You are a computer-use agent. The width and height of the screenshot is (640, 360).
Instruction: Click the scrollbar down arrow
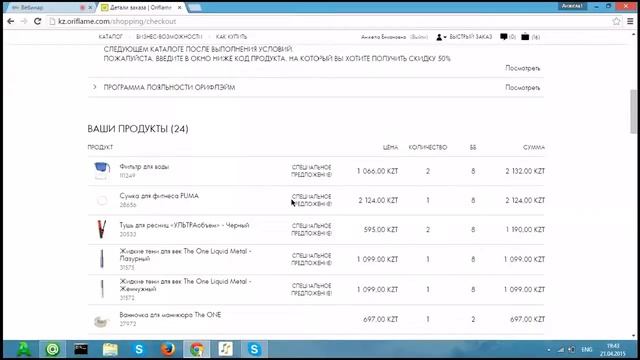tap(633, 336)
